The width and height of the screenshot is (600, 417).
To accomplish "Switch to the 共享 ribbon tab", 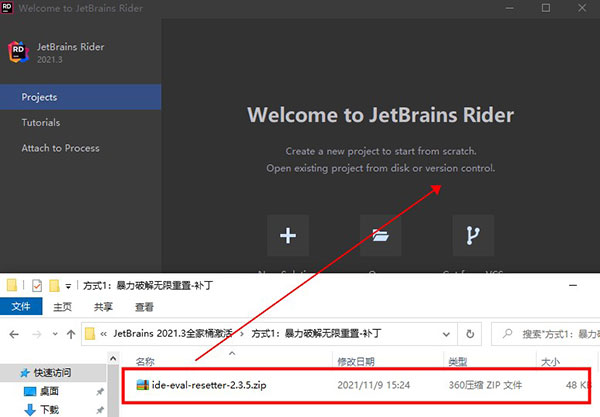I will (103, 306).
